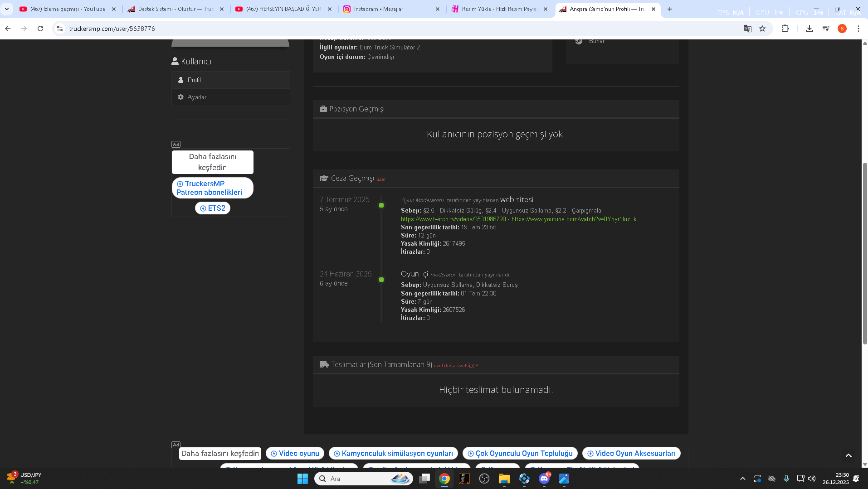This screenshot has height=489, width=868.
Task: Open media controls icon in toolbar
Action: (826, 29)
